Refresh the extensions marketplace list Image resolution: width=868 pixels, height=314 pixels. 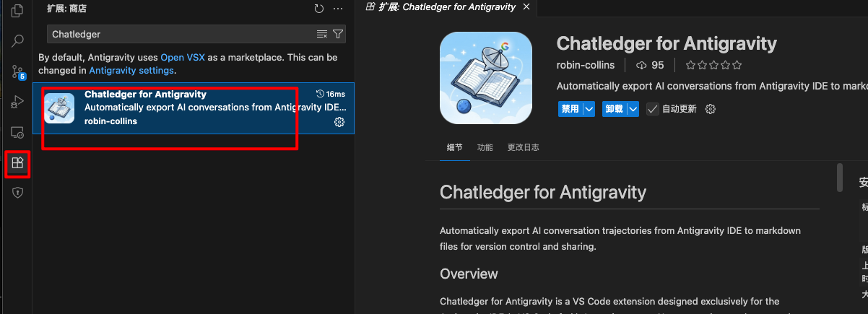(x=319, y=9)
